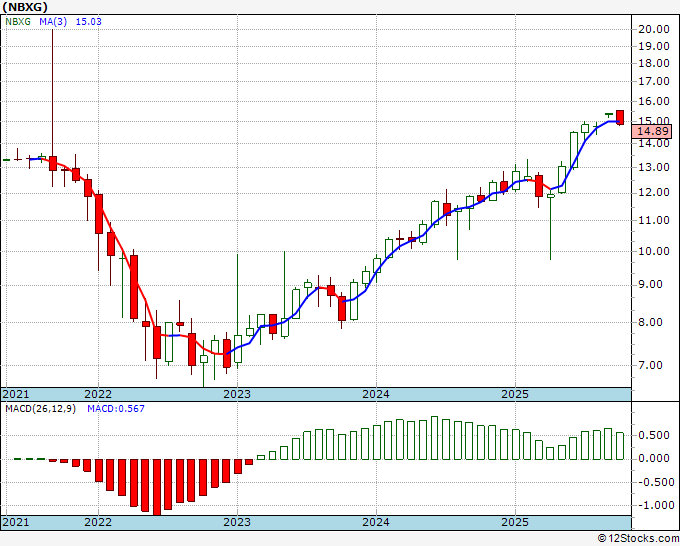680x546 pixels.
Task: Click the 15.03 moving average value
Action: click(x=88, y=21)
